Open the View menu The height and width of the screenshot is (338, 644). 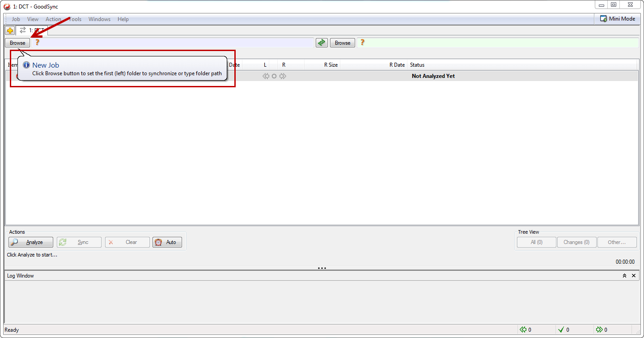(33, 19)
